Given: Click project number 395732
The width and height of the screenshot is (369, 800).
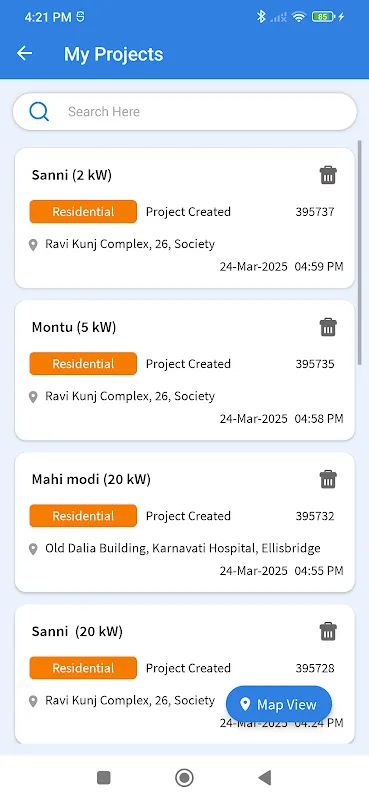Looking at the screenshot, I should tap(315, 516).
